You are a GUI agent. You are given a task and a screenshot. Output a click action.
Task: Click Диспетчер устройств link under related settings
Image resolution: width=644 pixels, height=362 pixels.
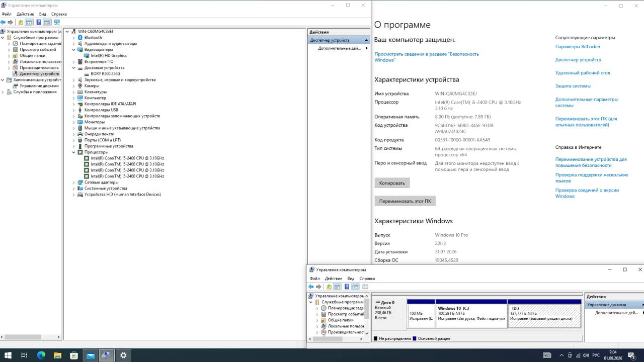click(x=578, y=60)
